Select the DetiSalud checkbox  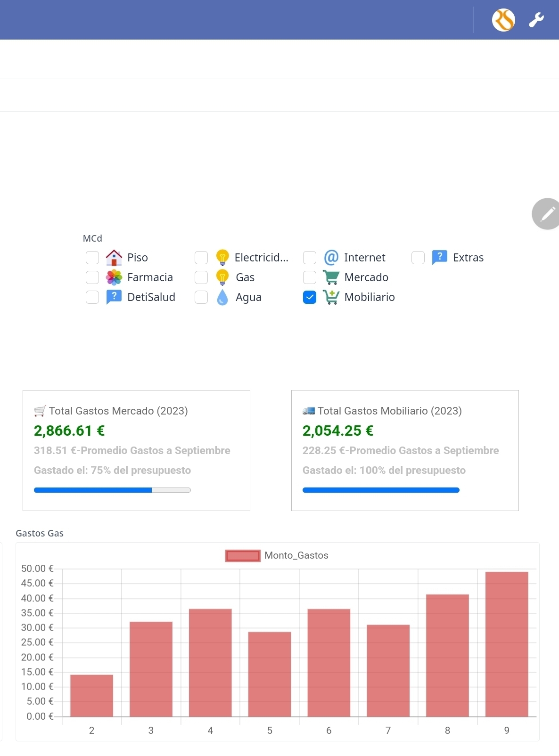[x=92, y=297]
